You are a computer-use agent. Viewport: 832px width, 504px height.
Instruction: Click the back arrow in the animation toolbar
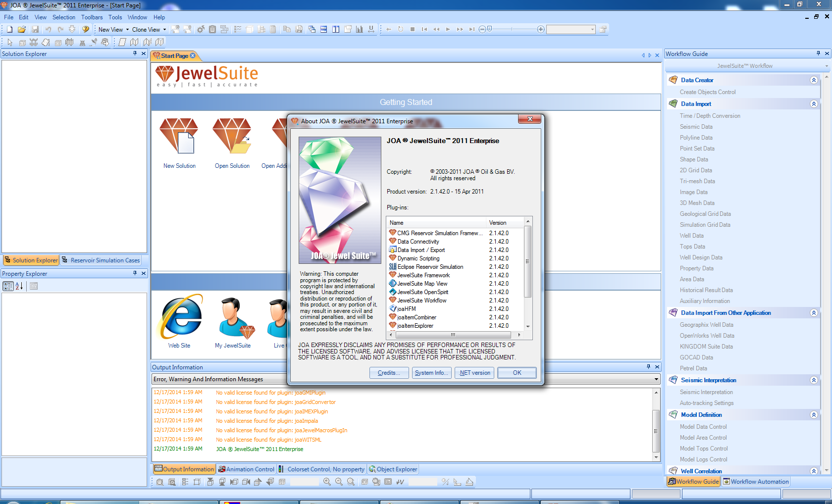pyautogui.click(x=389, y=30)
